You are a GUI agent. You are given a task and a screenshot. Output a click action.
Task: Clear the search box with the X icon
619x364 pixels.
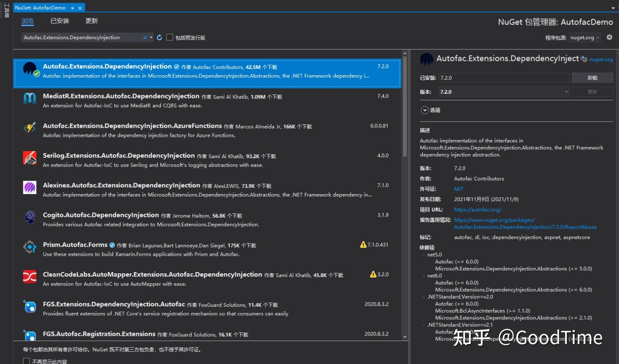145,37
